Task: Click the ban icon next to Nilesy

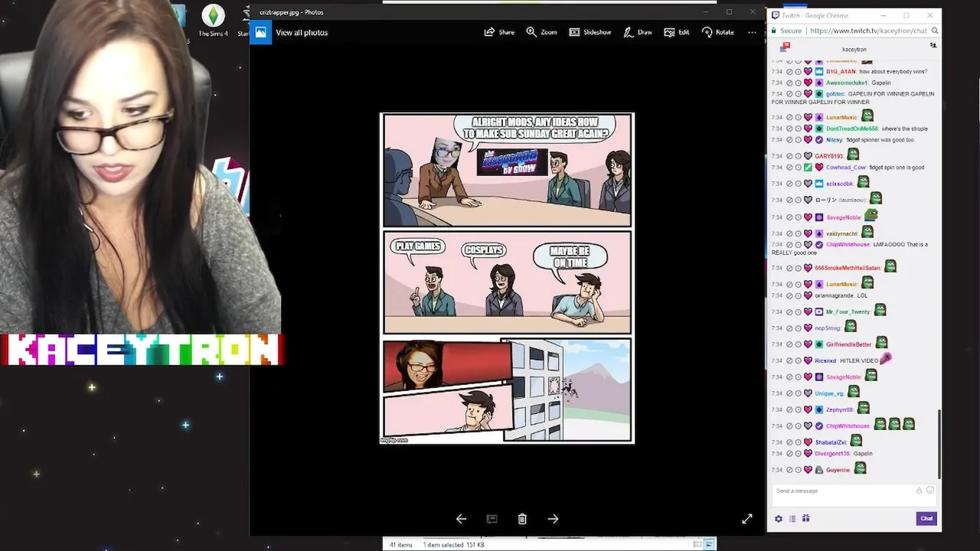Action: click(789, 140)
